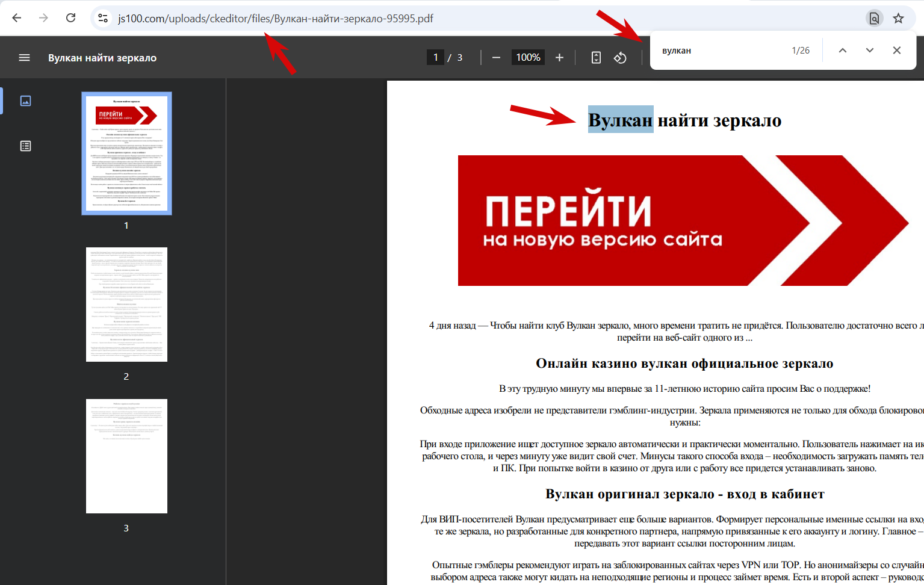This screenshot has height=585, width=924.
Task: Click paragraph starting "Для ВИП-посетителей Вулкан"
Action: (x=672, y=531)
